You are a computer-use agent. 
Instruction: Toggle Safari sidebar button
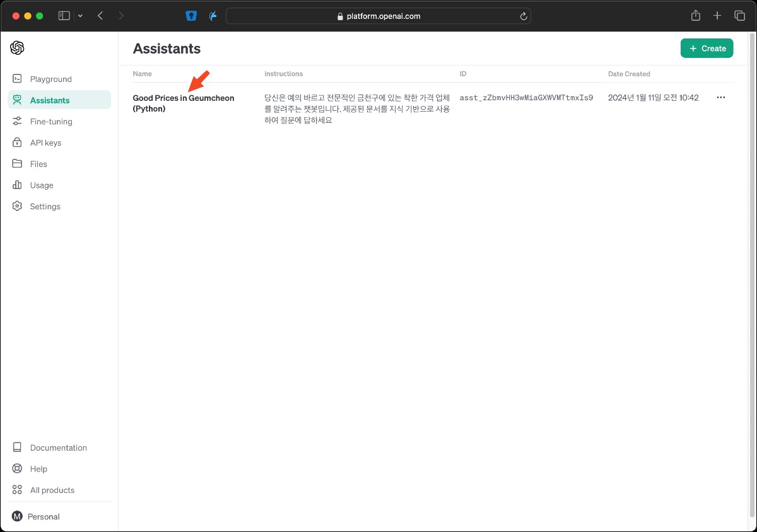point(64,16)
